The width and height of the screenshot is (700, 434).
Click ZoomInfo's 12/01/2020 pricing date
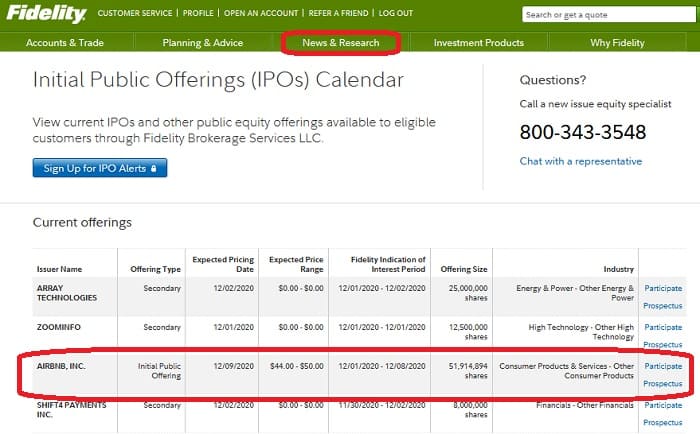[x=233, y=327]
